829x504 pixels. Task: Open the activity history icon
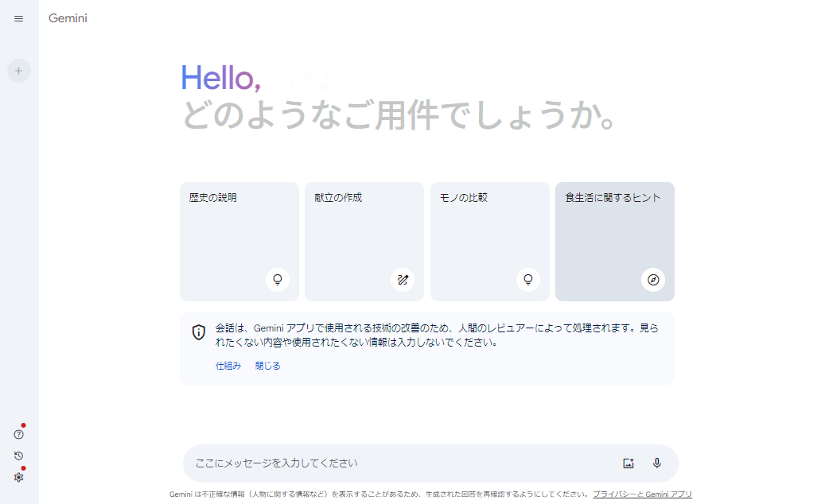coord(19,456)
